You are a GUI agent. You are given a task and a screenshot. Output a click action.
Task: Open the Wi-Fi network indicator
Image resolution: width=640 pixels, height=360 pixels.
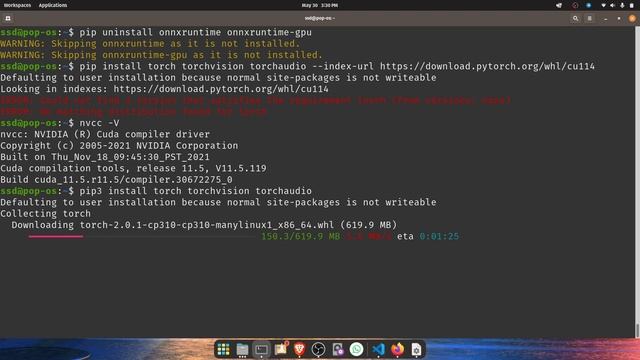pos(603,5)
